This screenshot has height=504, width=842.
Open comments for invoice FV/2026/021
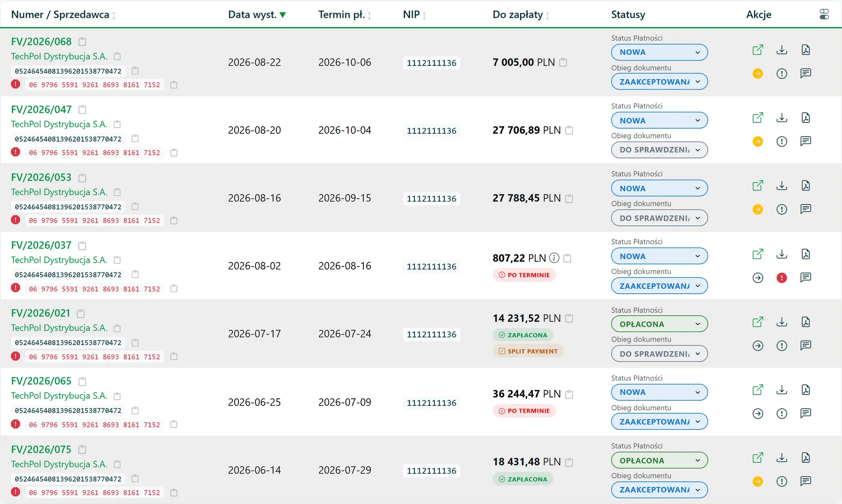[x=806, y=346]
